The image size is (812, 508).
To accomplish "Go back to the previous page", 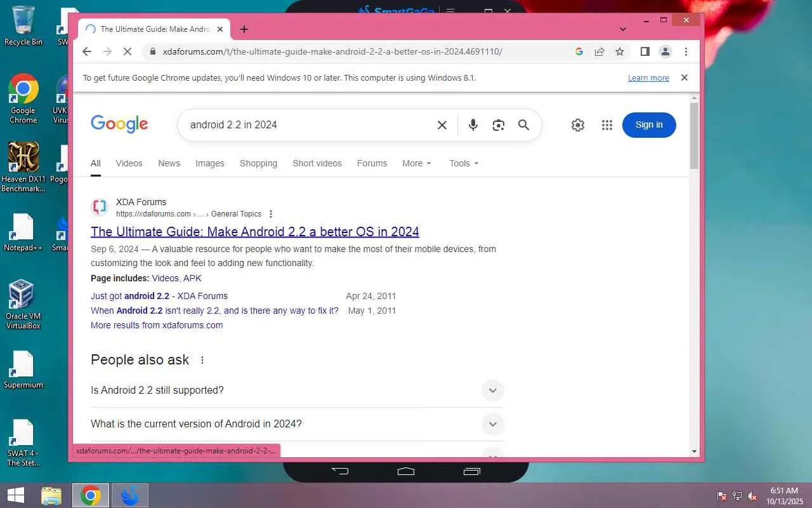I will 87,52.
